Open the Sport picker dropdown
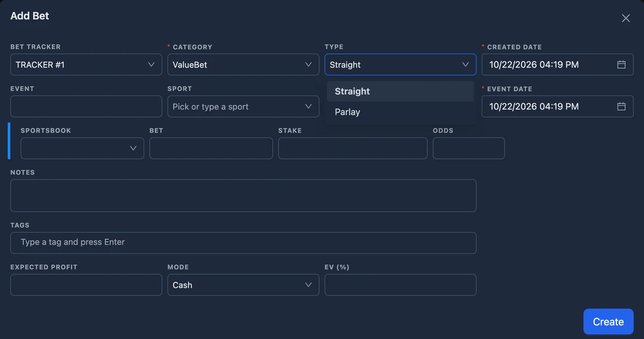Viewport: 644px width, 339px height. coord(243,106)
